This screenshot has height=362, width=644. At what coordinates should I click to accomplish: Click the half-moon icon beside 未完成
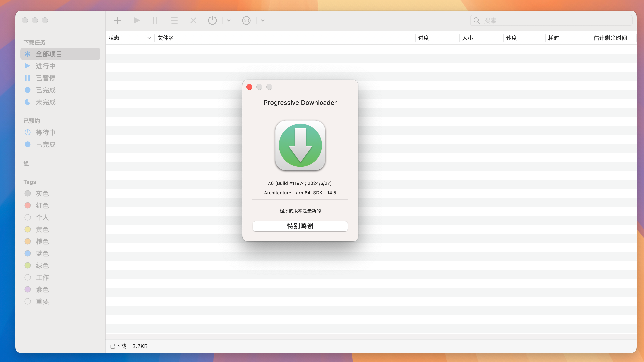27,102
